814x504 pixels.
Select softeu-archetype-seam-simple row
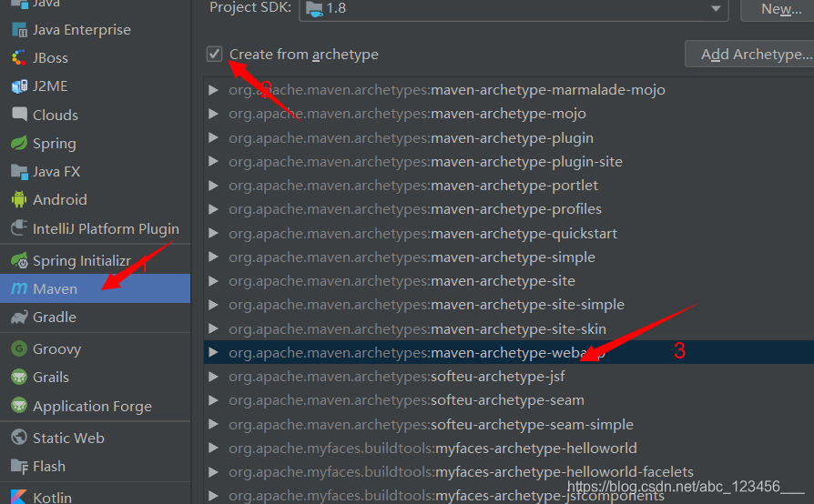509,424
